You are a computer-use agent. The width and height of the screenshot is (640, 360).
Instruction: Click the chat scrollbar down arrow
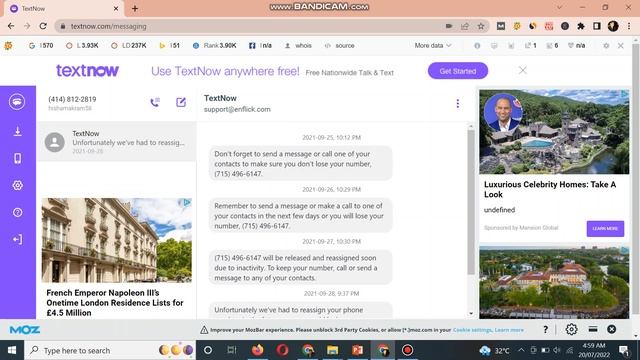471,313
